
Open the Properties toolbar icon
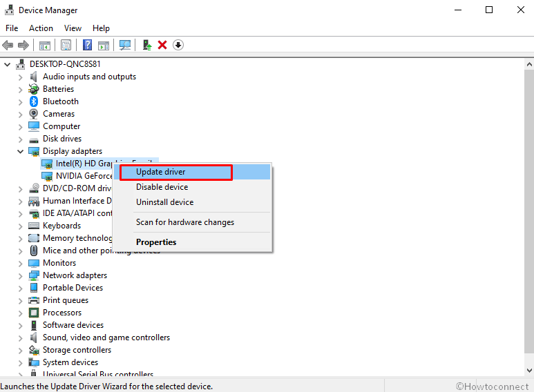point(66,45)
